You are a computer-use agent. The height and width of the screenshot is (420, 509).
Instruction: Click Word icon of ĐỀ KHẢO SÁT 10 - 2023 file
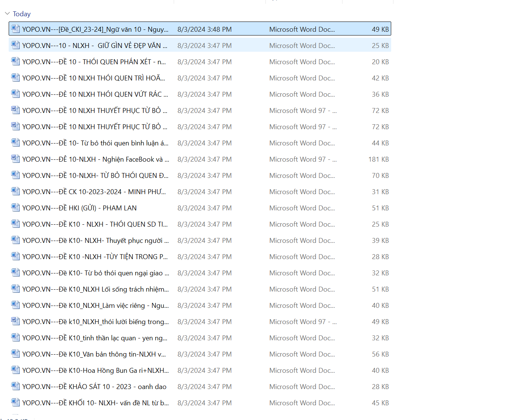[15, 386]
